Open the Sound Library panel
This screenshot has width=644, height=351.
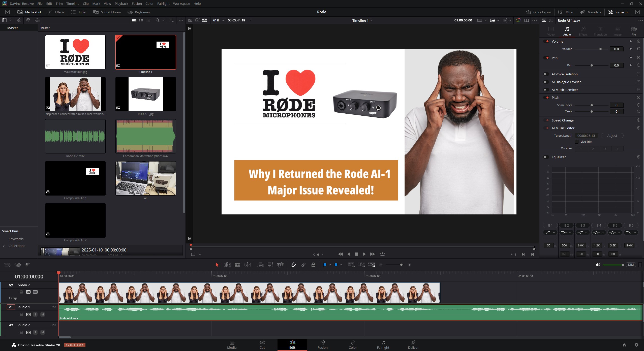[x=107, y=12]
